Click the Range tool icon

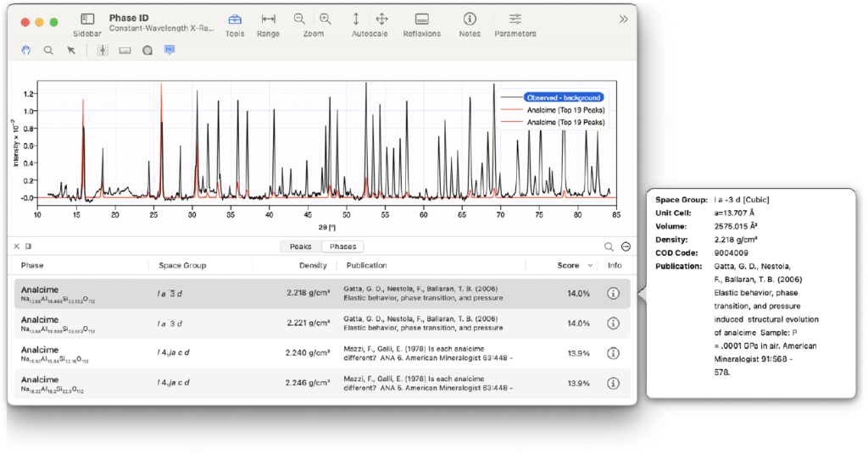pos(269,19)
